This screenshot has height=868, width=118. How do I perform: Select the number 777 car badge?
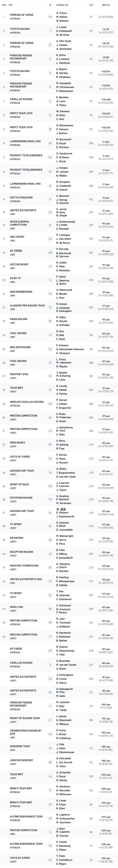(x=50, y=499)
